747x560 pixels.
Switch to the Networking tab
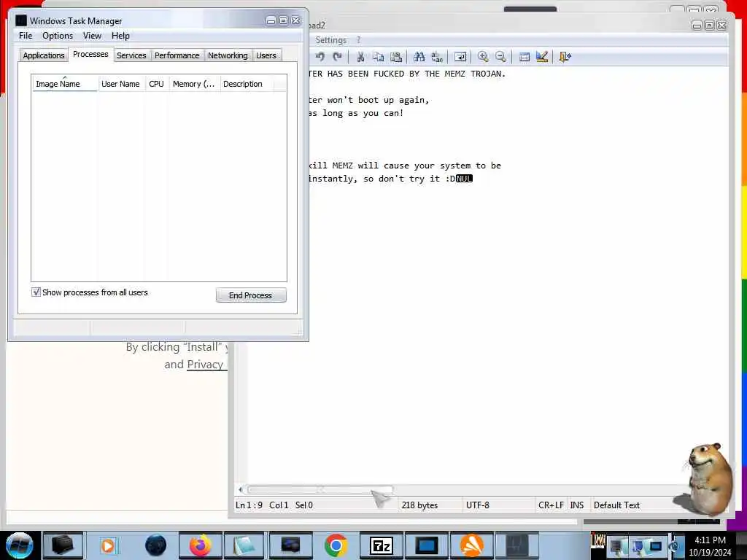pyautogui.click(x=228, y=55)
